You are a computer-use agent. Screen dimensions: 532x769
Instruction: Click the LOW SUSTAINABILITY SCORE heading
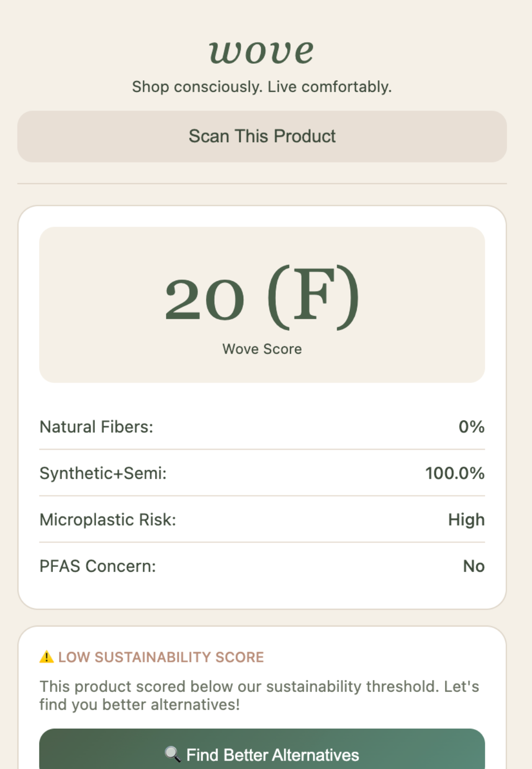tap(161, 657)
